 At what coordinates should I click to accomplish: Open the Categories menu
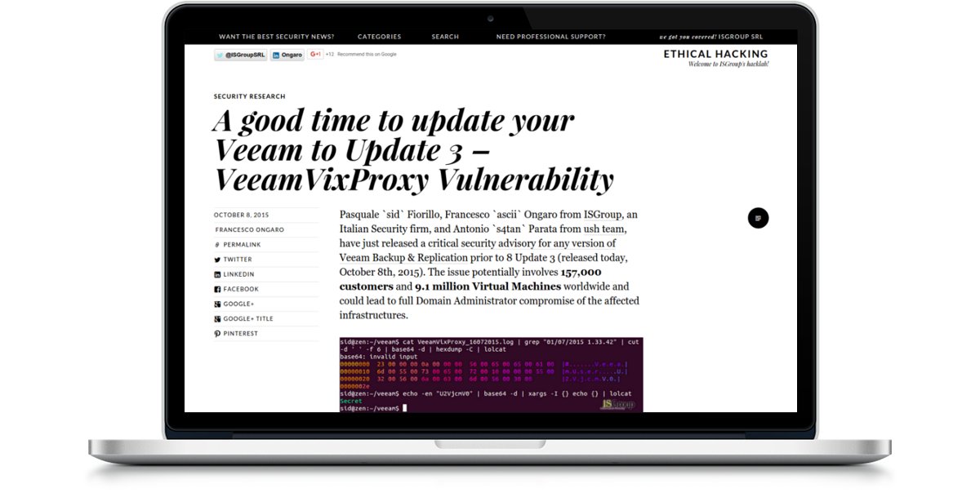point(379,37)
